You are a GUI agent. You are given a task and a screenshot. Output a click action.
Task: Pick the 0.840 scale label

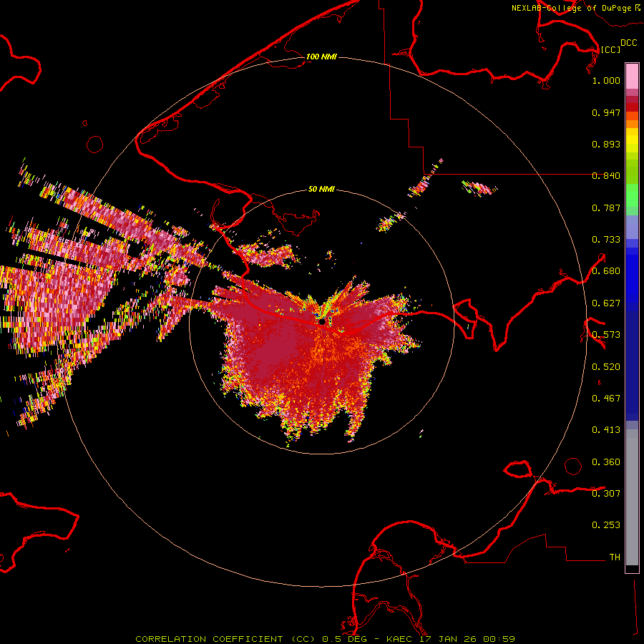coord(606,176)
